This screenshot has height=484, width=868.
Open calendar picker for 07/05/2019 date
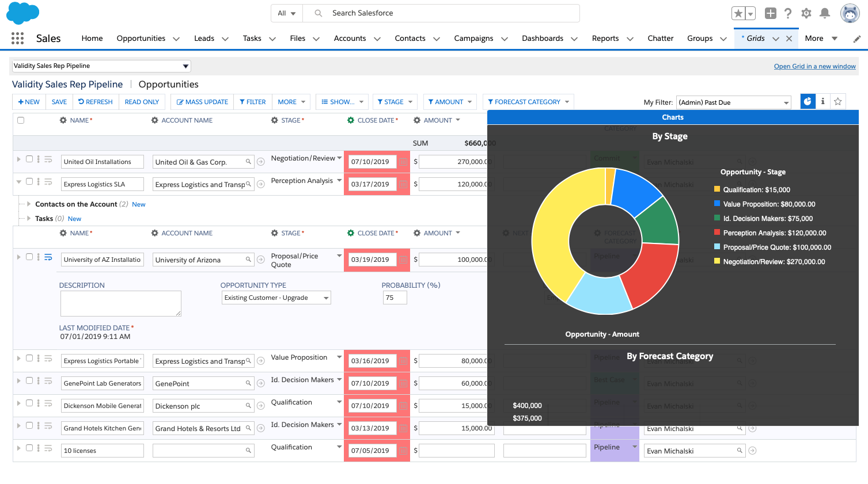[404, 451]
